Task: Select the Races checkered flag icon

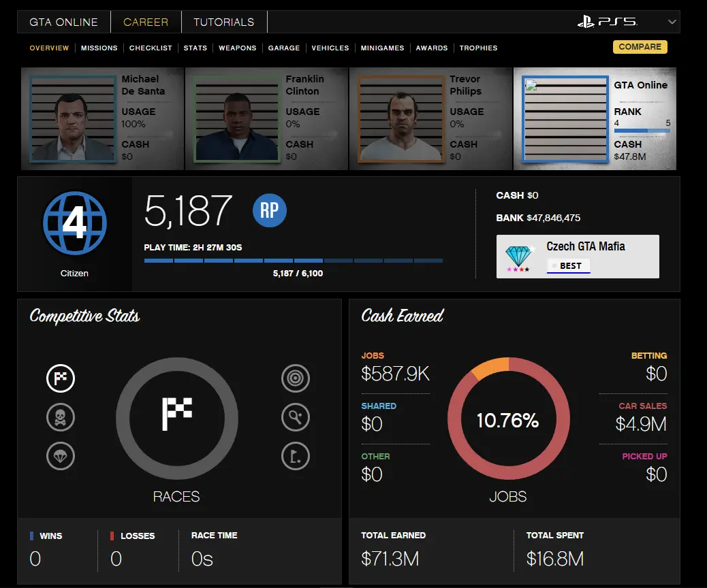Action: pyautogui.click(x=61, y=378)
